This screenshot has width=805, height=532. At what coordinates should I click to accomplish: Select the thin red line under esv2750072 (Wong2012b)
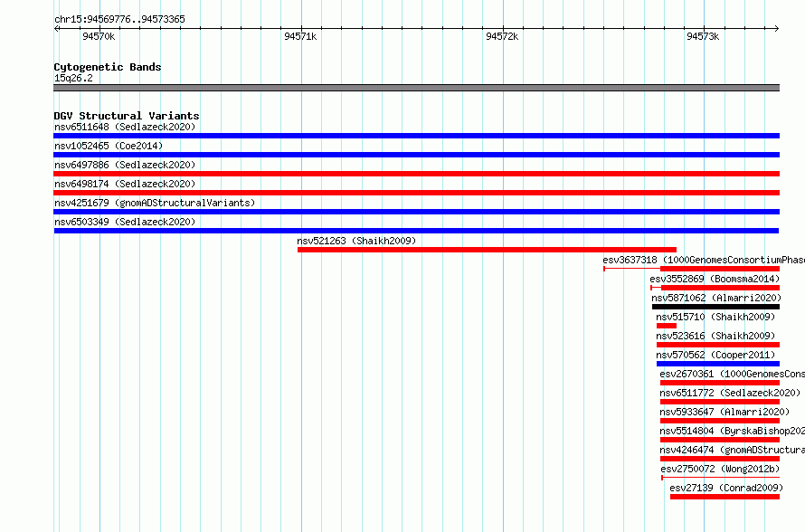[720, 478]
